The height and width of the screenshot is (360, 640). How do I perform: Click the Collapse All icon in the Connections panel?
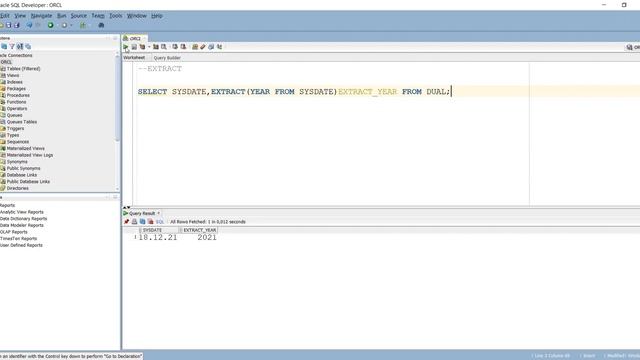pyautogui.click(x=28, y=47)
